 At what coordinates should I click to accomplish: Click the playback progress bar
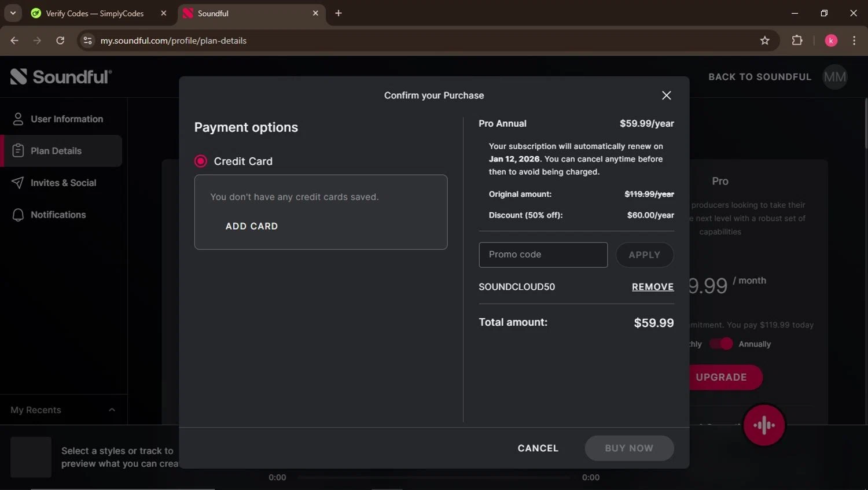tap(434, 477)
